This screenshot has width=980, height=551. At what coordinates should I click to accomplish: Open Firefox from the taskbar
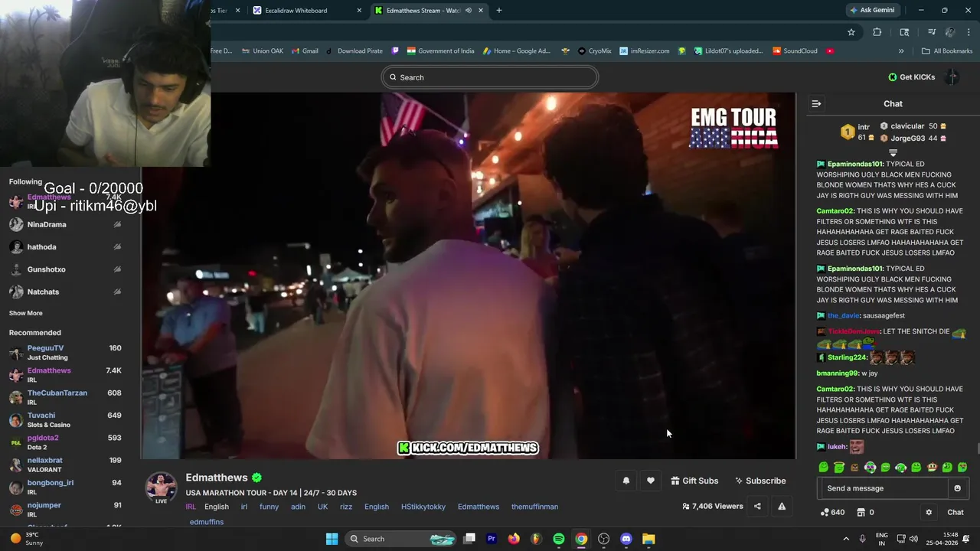coord(514,539)
